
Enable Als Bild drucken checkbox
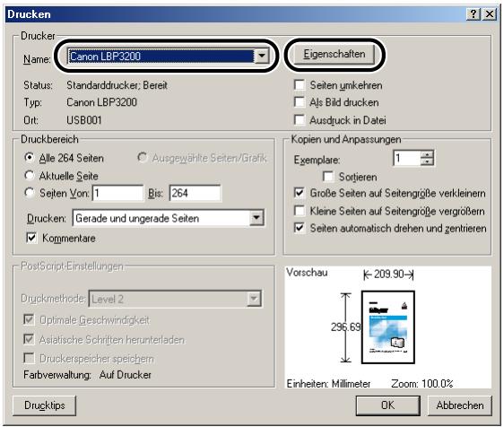(x=300, y=102)
